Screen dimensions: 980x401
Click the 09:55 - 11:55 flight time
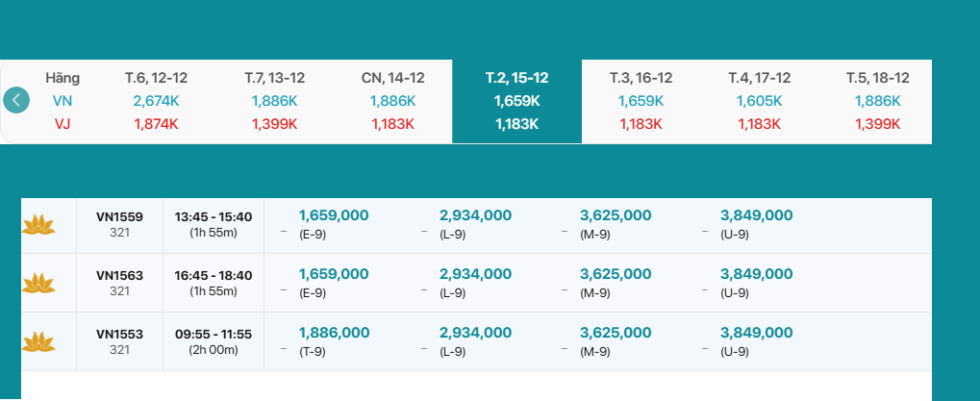[214, 335]
